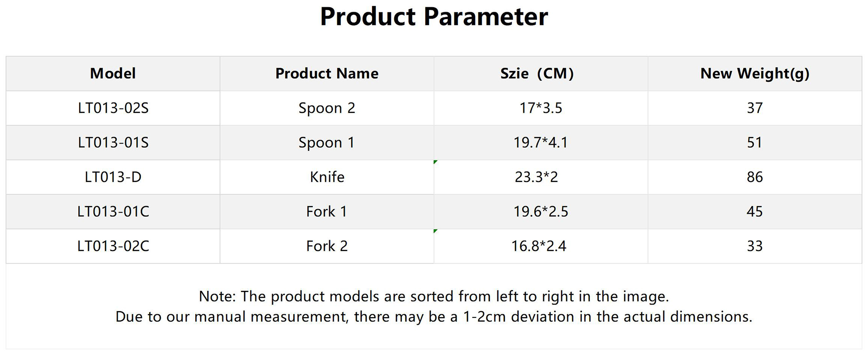Click the New Weight(g) column header
Viewport: 868px width, 355px height.
(755, 74)
